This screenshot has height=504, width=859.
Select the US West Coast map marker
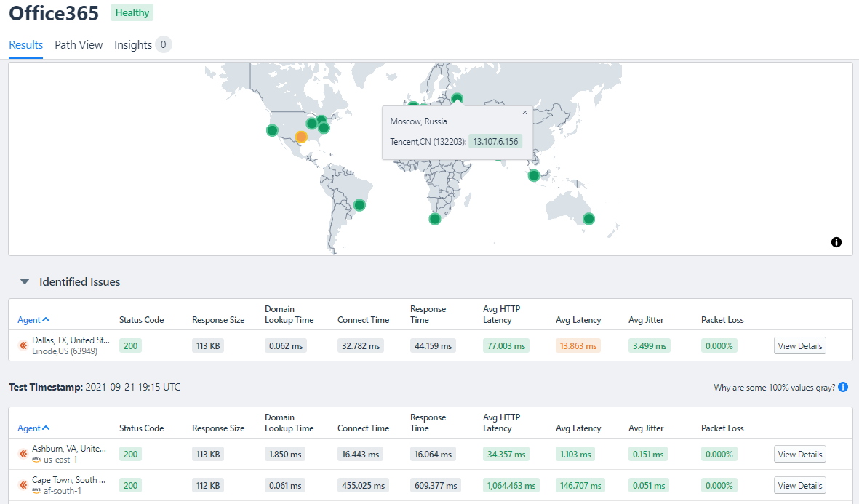coord(272,130)
